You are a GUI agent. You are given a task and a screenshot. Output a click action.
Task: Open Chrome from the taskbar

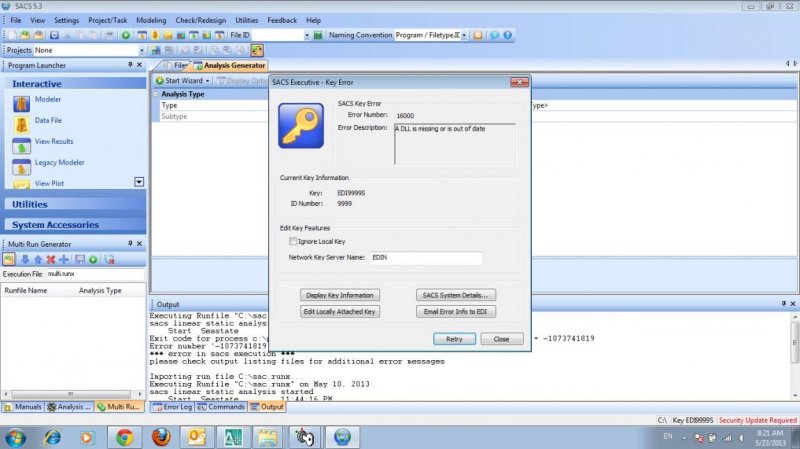coord(124,437)
